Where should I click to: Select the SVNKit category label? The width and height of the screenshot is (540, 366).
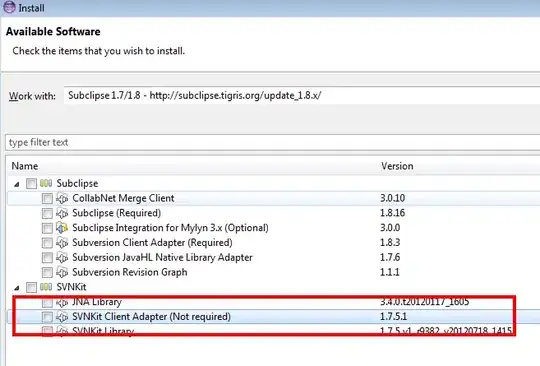71,287
